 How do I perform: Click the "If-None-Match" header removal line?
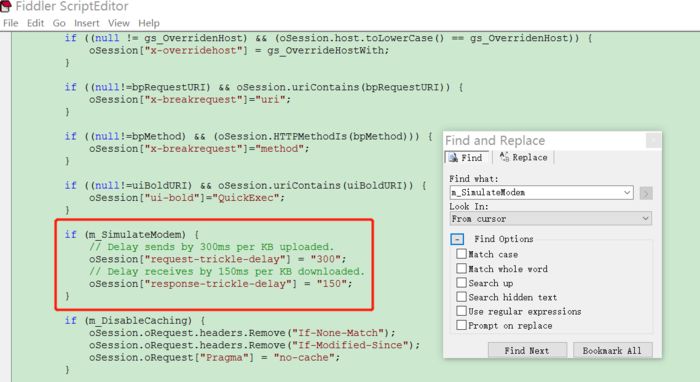[242, 333]
